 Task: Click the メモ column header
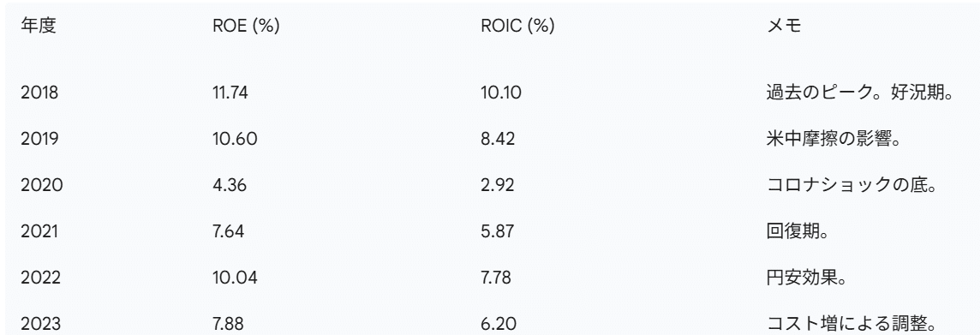[784, 27]
